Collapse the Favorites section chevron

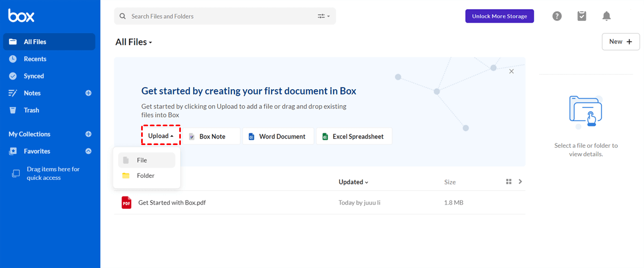(89, 151)
